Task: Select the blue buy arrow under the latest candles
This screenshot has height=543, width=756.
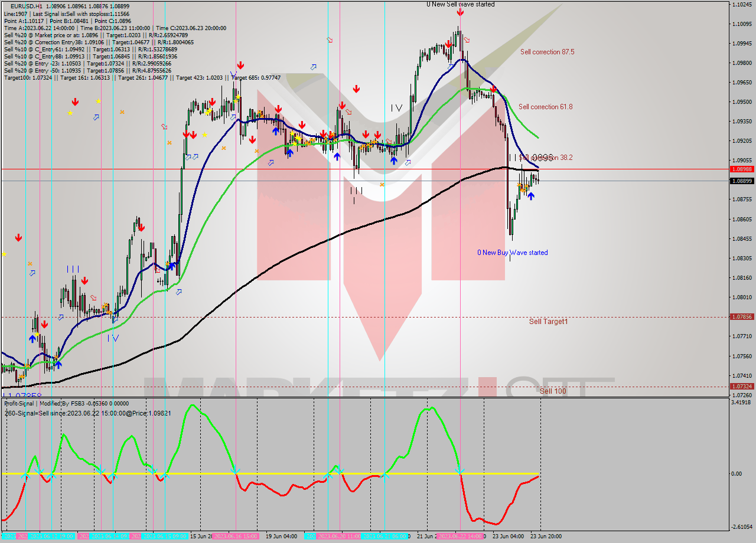Action: pyautogui.click(x=531, y=196)
